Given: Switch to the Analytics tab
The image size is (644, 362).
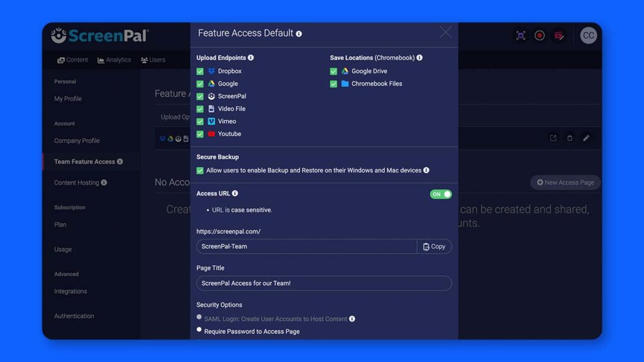Looking at the screenshot, I should coord(114,60).
